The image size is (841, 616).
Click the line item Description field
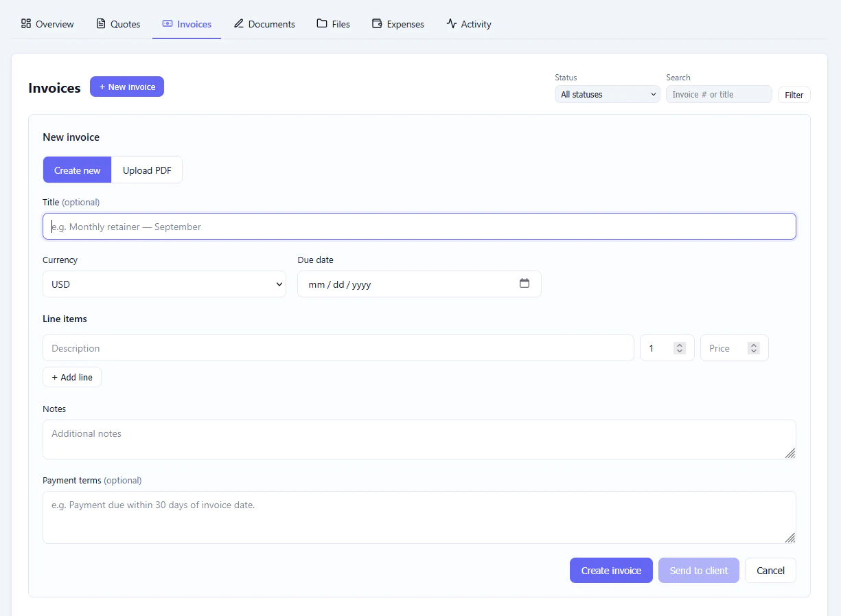[x=338, y=347]
